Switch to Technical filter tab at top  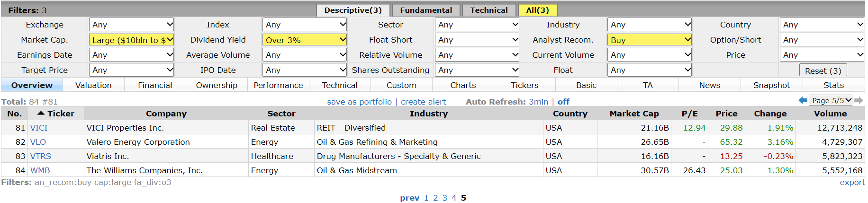click(x=489, y=10)
